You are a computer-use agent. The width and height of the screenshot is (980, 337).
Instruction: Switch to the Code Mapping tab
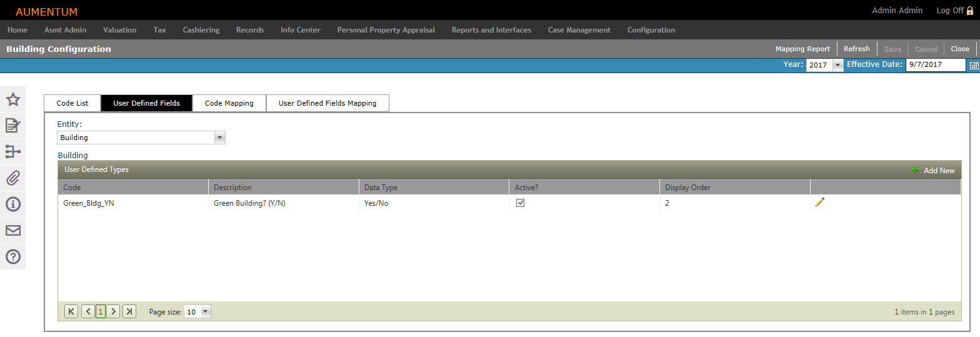tap(229, 103)
